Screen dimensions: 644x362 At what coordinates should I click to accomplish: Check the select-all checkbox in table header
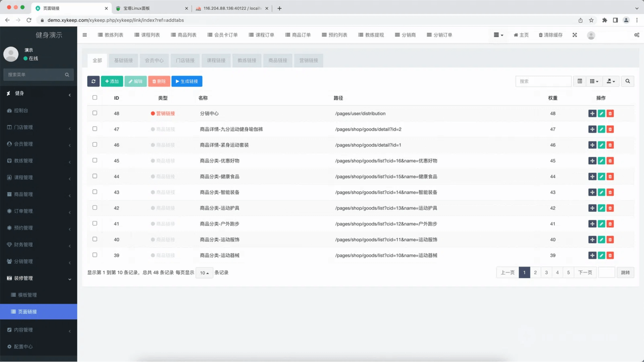coord(95,97)
